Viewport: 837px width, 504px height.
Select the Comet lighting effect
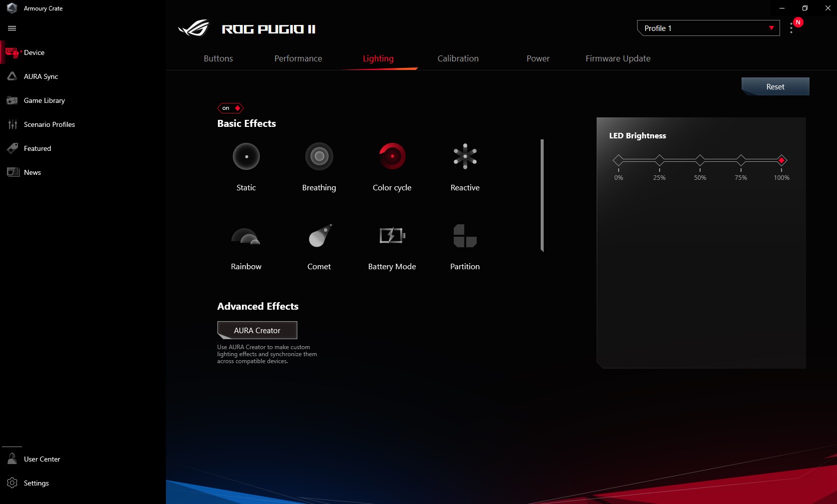[x=319, y=236]
